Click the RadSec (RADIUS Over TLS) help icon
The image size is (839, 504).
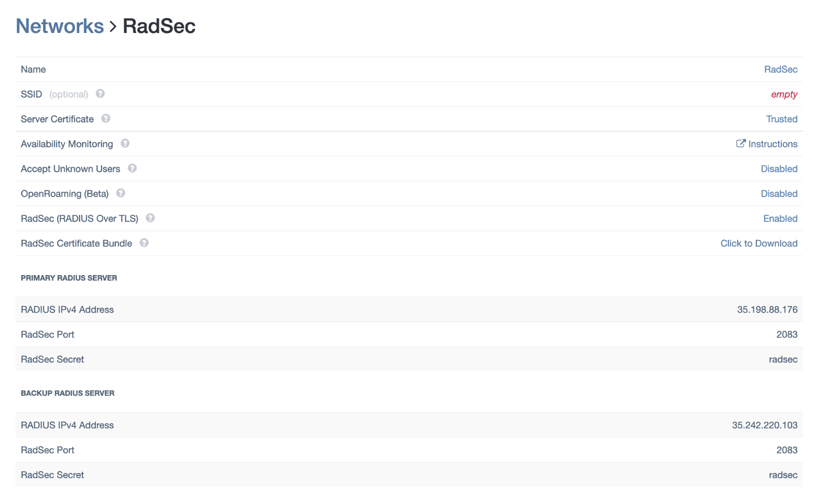(x=150, y=218)
